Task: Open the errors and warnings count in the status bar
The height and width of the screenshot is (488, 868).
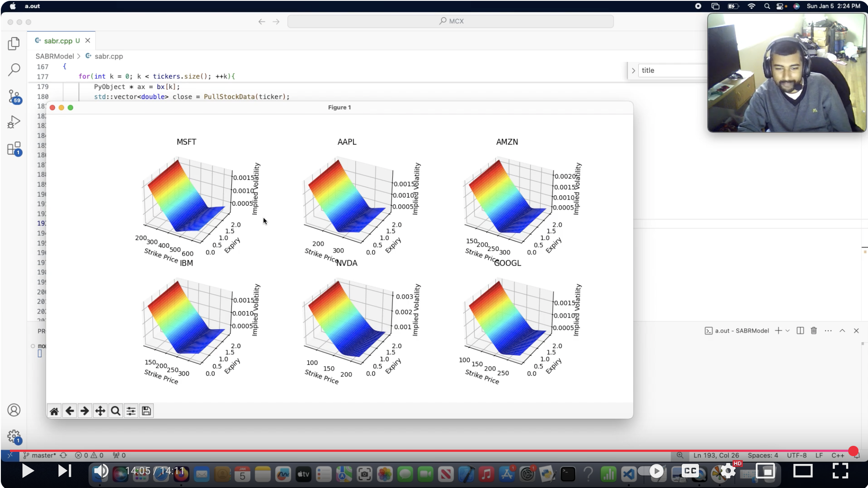Action: (x=89, y=455)
